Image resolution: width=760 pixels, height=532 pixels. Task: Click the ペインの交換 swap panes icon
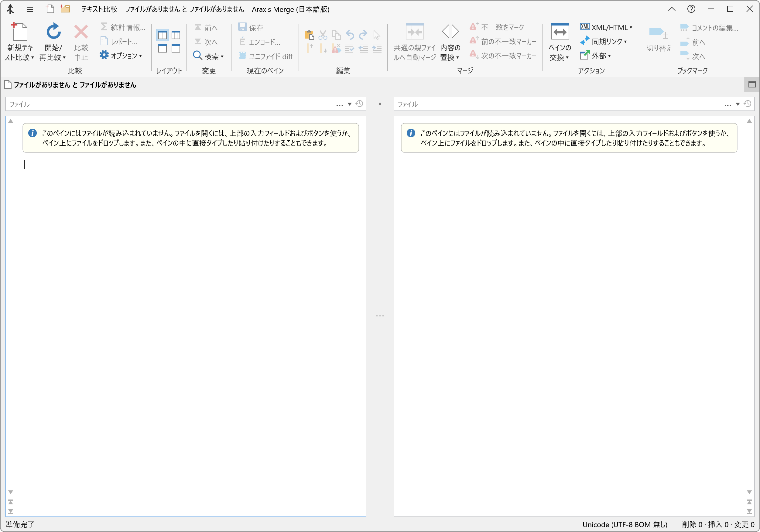coord(560,32)
